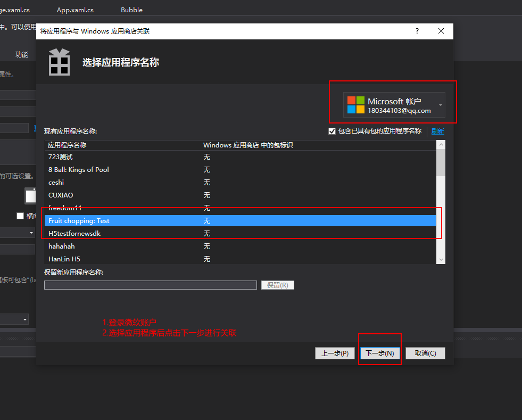Click scrollbar down arrow in app list

pyautogui.click(x=441, y=259)
